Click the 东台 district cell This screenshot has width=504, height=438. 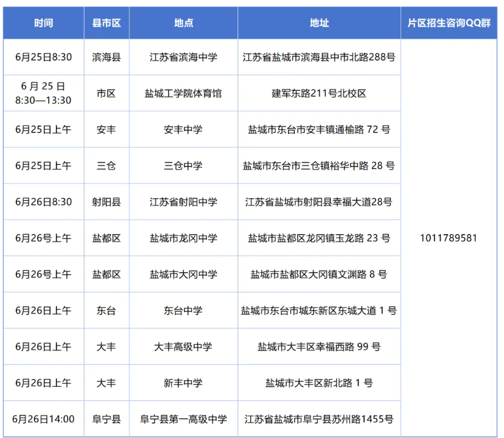pyautogui.click(x=107, y=311)
